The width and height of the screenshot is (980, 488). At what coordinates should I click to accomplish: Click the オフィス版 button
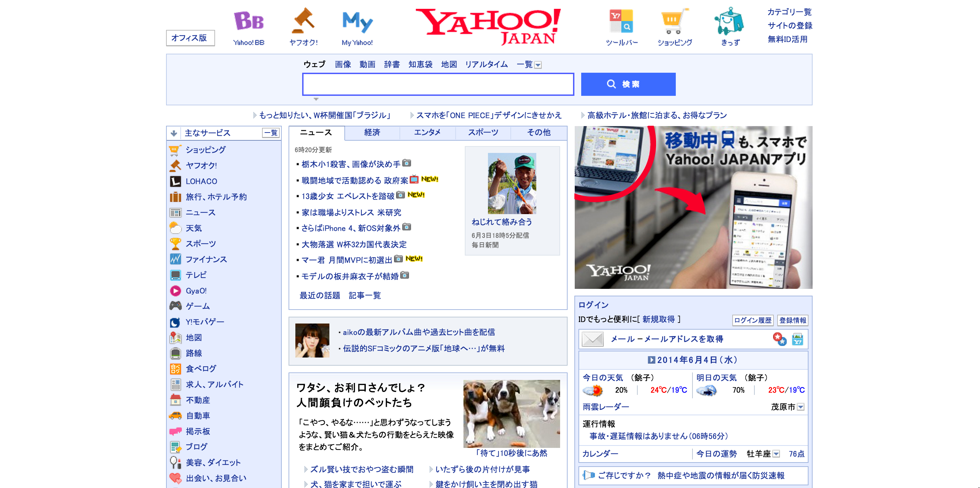(x=190, y=38)
